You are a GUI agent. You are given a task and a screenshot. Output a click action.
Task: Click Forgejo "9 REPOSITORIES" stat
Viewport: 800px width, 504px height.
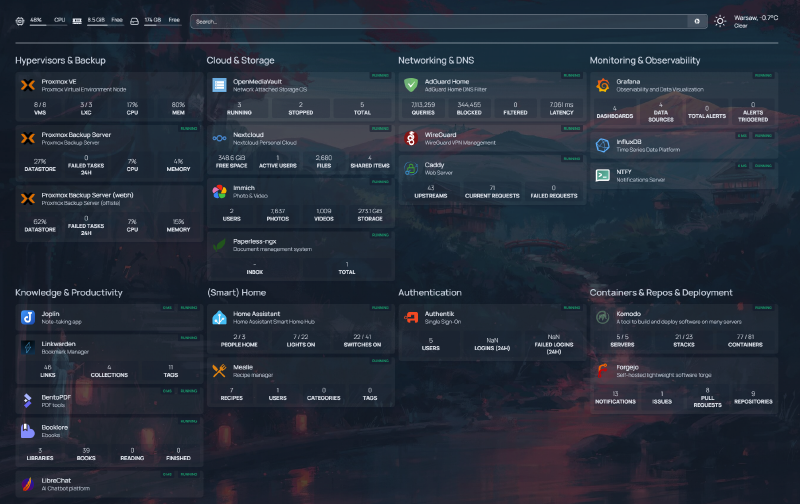tap(753, 397)
